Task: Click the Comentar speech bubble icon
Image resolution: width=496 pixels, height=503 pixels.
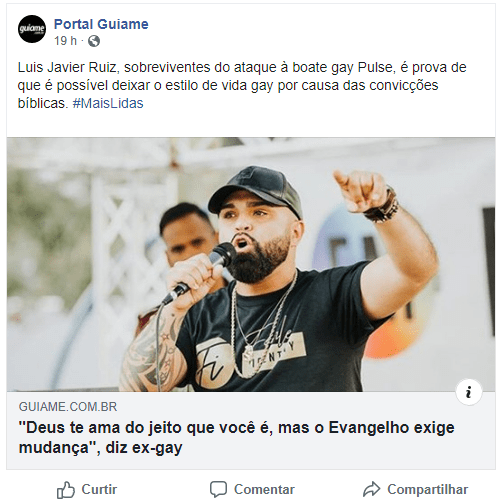Action: [x=218, y=489]
